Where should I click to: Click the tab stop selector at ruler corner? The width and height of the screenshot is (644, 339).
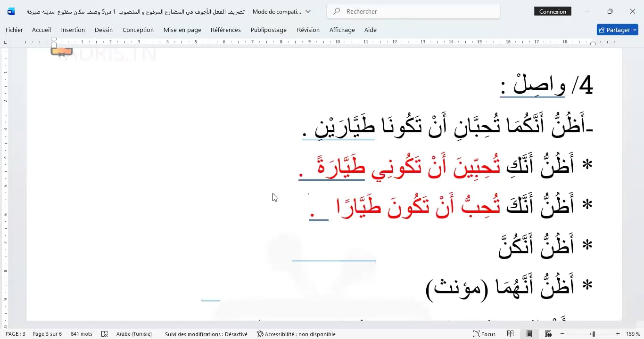tap(5, 42)
